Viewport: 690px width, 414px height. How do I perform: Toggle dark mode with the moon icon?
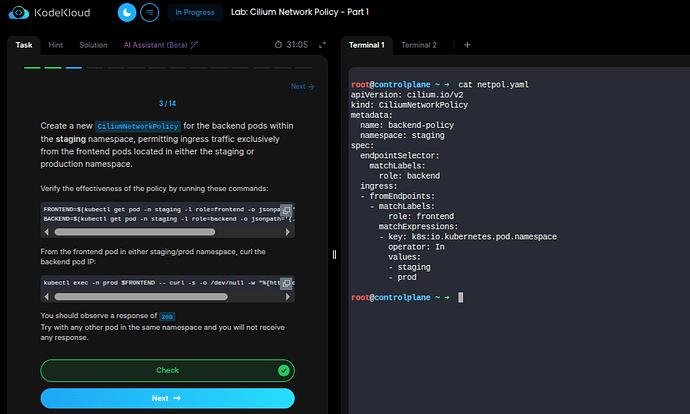click(x=127, y=13)
